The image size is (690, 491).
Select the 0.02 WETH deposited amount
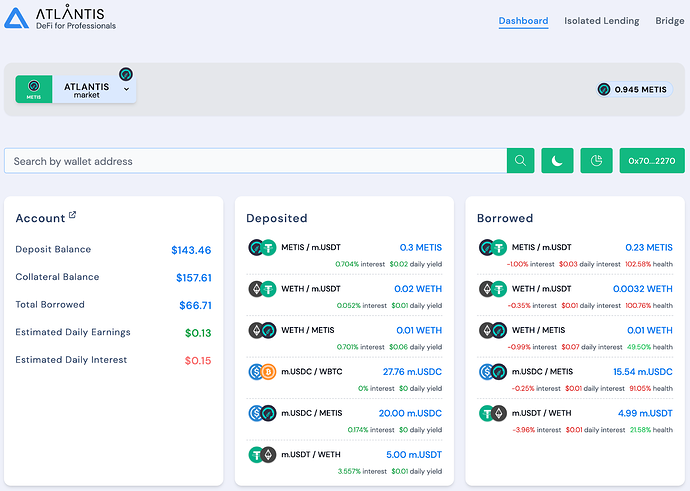click(418, 289)
